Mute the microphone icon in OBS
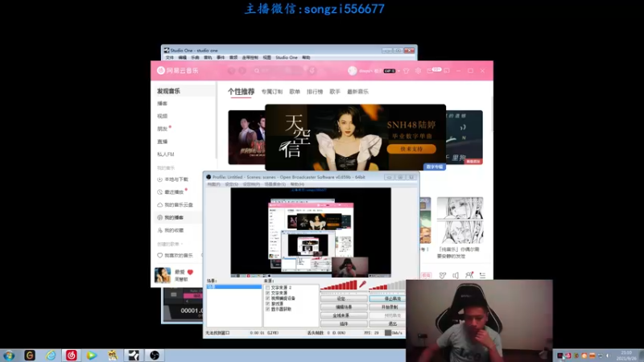This screenshot has height=362, width=644. 363,284
